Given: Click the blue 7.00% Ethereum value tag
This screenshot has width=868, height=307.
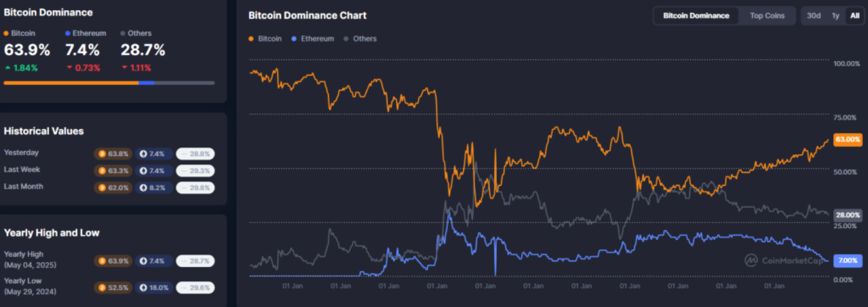Looking at the screenshot, I should coord(848,260).
